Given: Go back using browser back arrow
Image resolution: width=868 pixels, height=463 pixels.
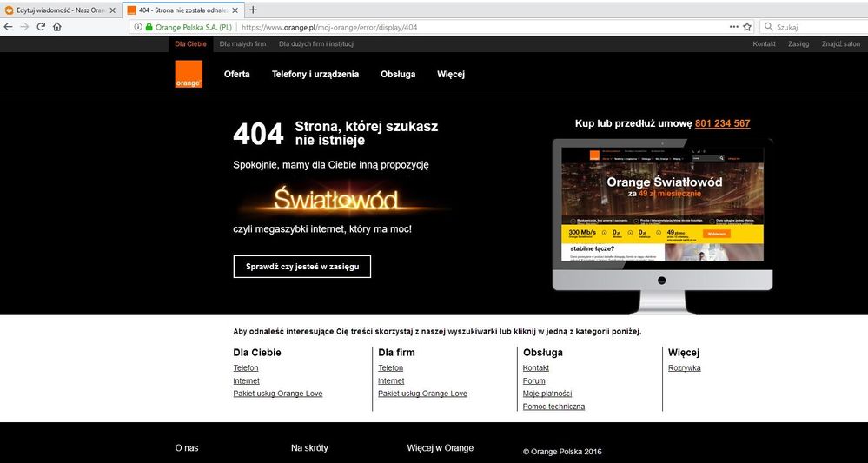Looking at the screenshot, I should pyautogui.click(x=9, y=27).
